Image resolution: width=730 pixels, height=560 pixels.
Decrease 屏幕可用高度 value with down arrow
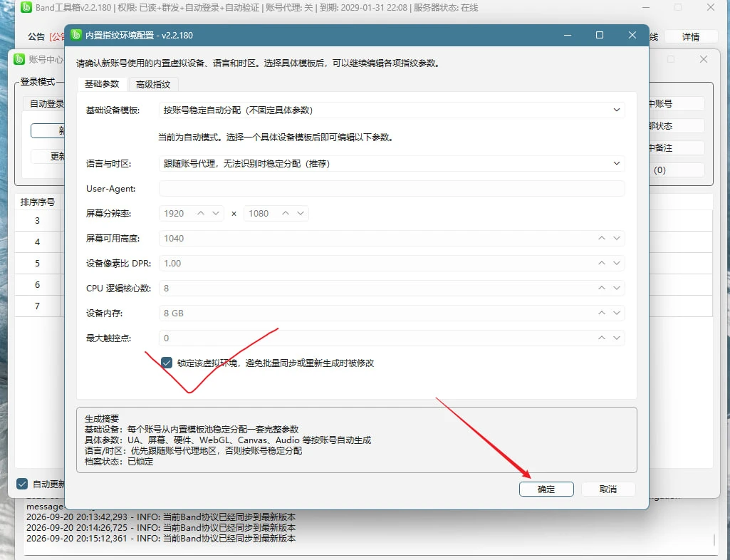coord(616,238)
